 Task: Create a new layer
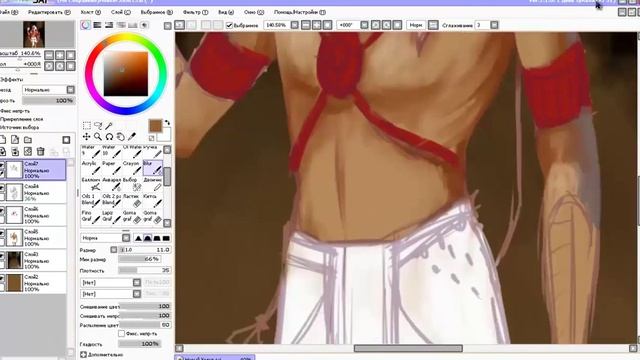(2, 140)
